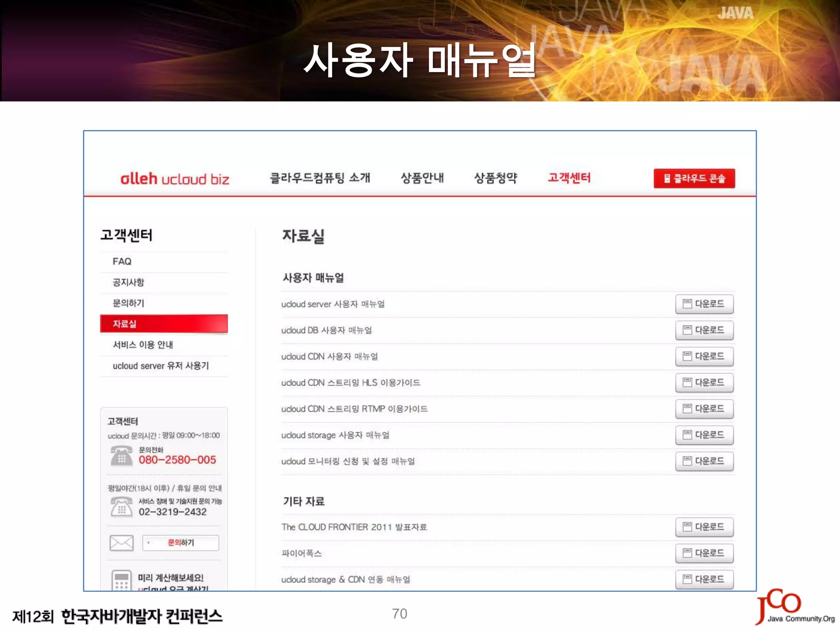Click the calculator icon
The width and height of the screenshot is (840, 630).
pos(121,580)
